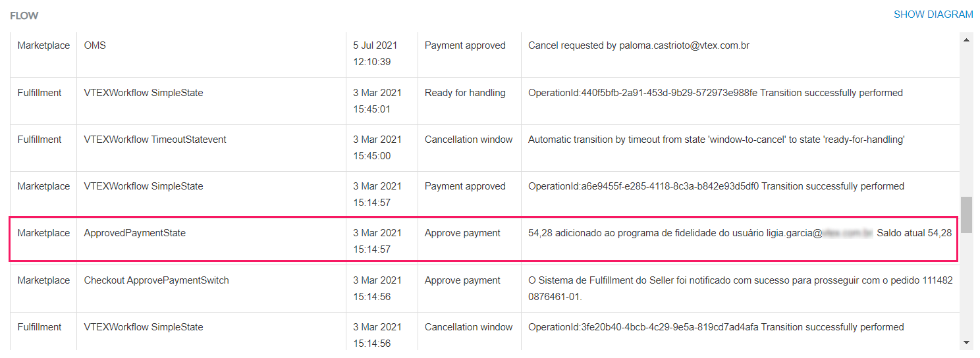Image resolution: width=980 pixels, height=358 pixels.
Task: Click the OperationId a6e9455f transition message
Action: [716, 186]
